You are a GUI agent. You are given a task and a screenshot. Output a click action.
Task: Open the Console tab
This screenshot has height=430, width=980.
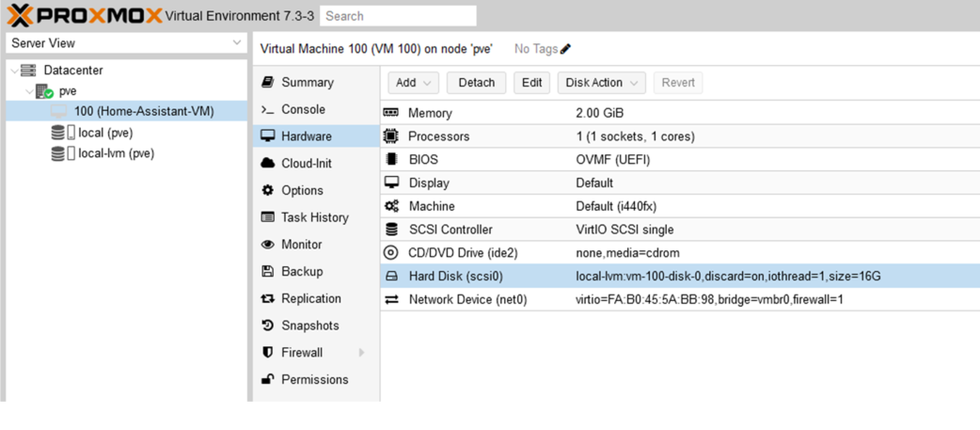[x=316, y=109]
